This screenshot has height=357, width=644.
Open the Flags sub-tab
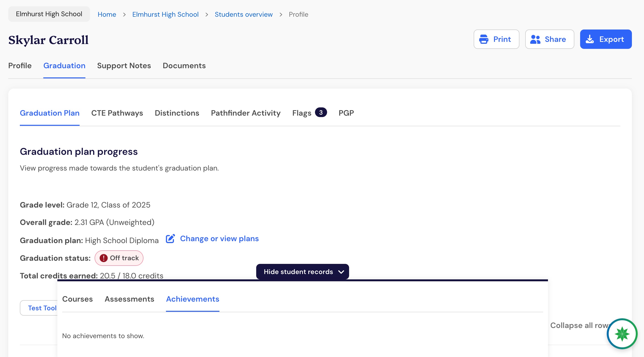302,113
